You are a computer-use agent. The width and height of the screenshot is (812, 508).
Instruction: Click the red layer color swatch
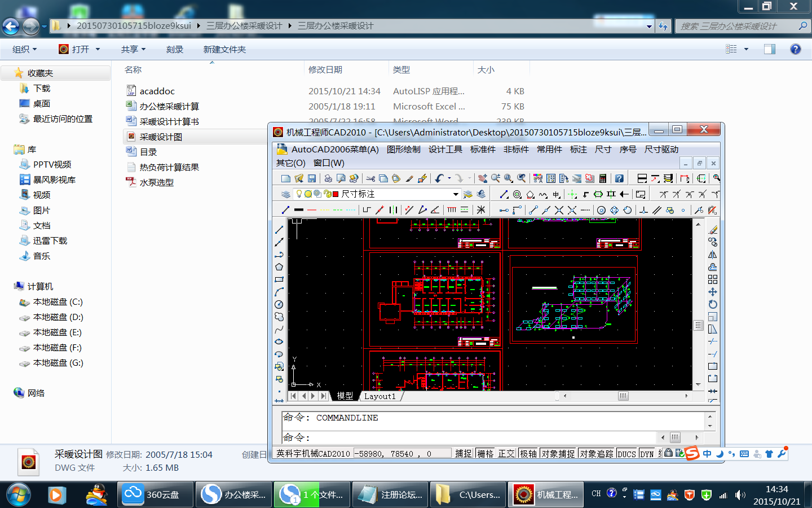click(x=336, y=194)
